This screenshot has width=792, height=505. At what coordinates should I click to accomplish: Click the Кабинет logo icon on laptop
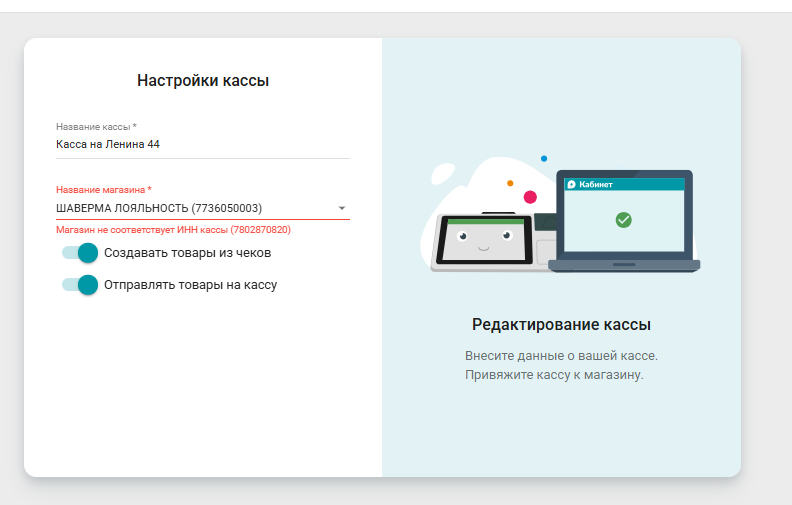coord(571,184)
